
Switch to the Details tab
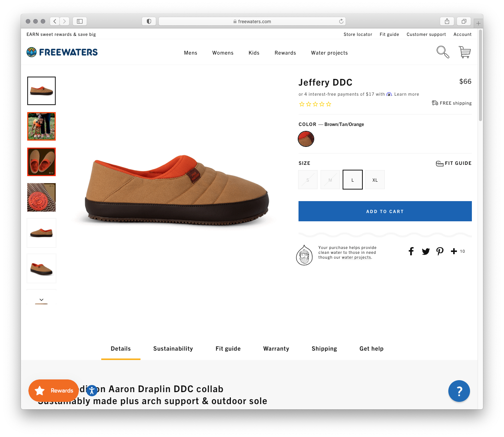(121, 349)
